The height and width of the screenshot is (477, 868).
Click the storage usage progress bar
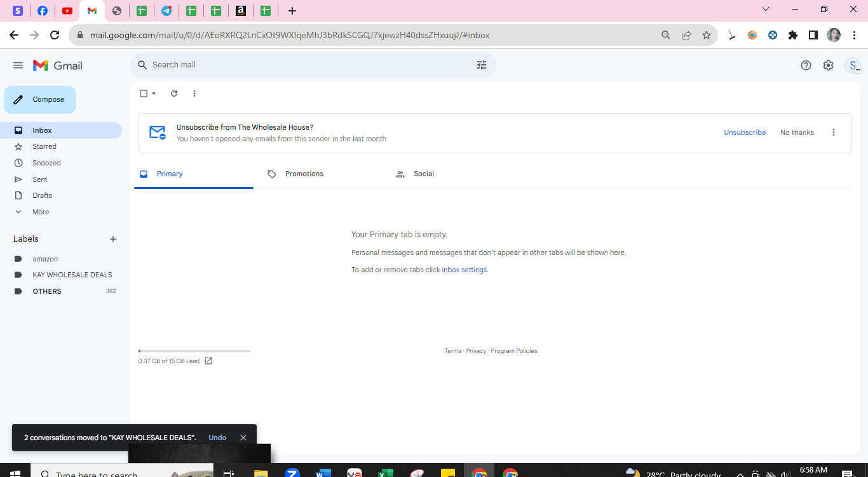(194, 351)
